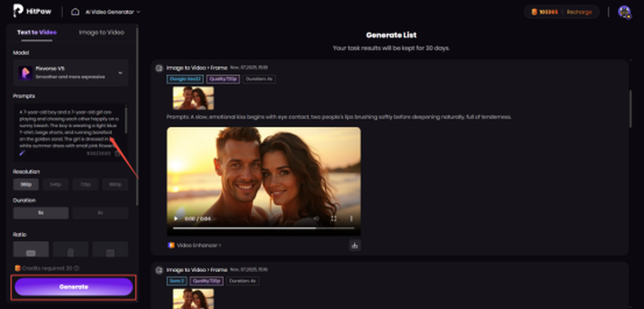This screenshot has width=644, height=309.
Task: Switch to the Image to Video tab
Action: point(101,32)
